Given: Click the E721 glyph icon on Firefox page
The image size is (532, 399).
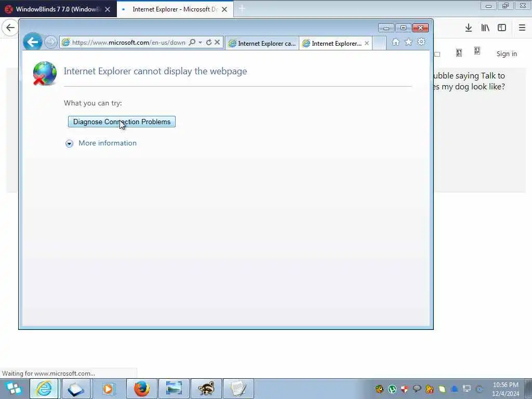Looking at the screenshot, I should pyautogui.click(x=459, y=52).
